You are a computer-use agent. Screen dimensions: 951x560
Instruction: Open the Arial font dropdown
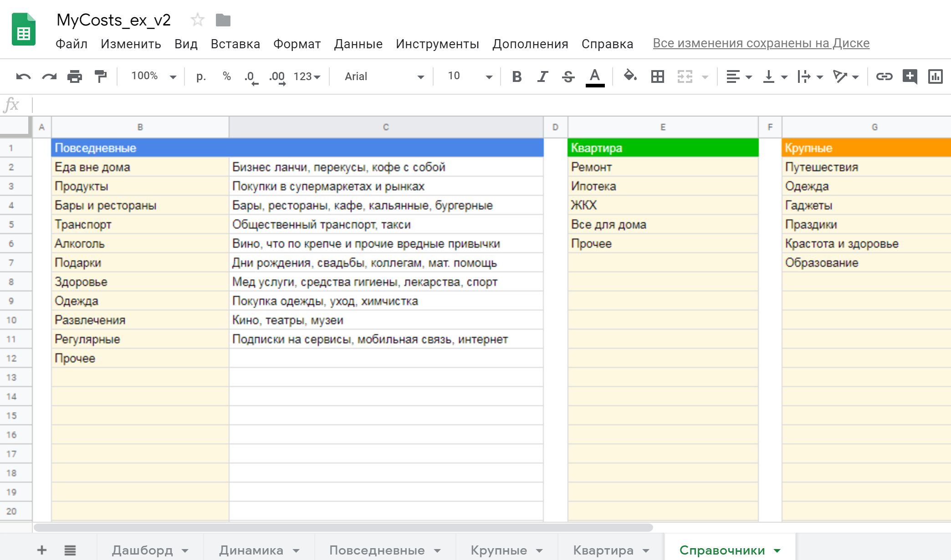click(384, 76)
